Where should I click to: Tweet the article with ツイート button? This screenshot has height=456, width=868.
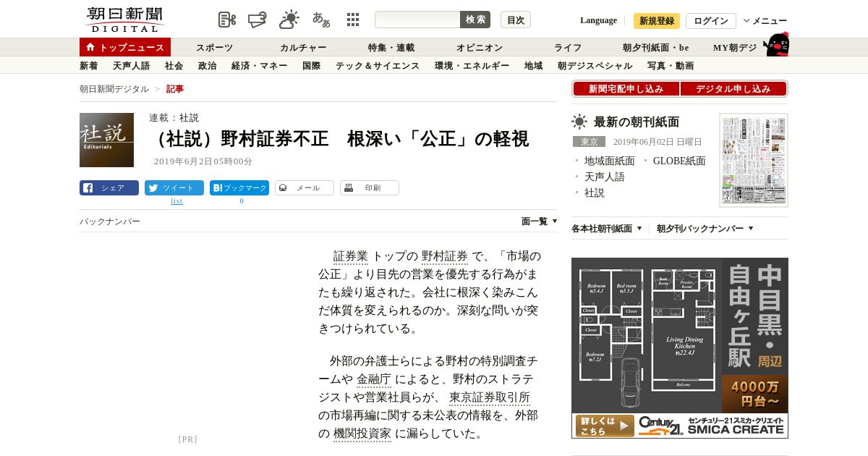pos(174,188)
